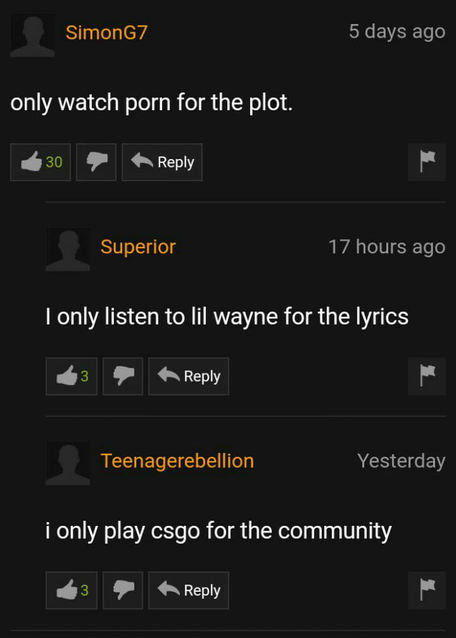
Task: Reply to Superior's comment
Action: coord(189,376)
